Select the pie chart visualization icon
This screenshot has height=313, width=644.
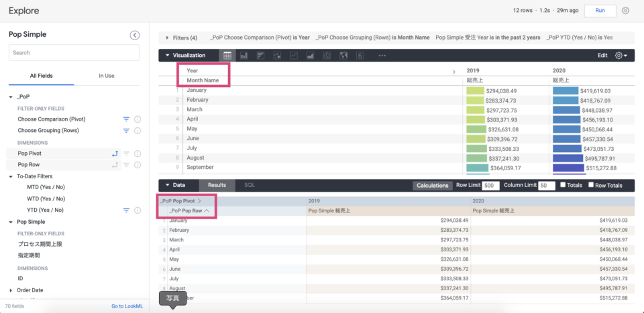[x=327, y=56]
